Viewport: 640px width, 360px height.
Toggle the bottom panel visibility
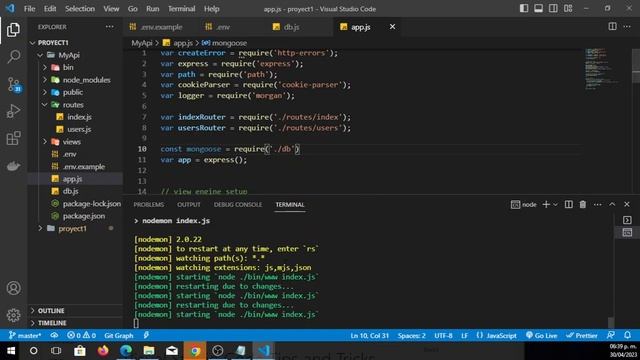[538, 8]
